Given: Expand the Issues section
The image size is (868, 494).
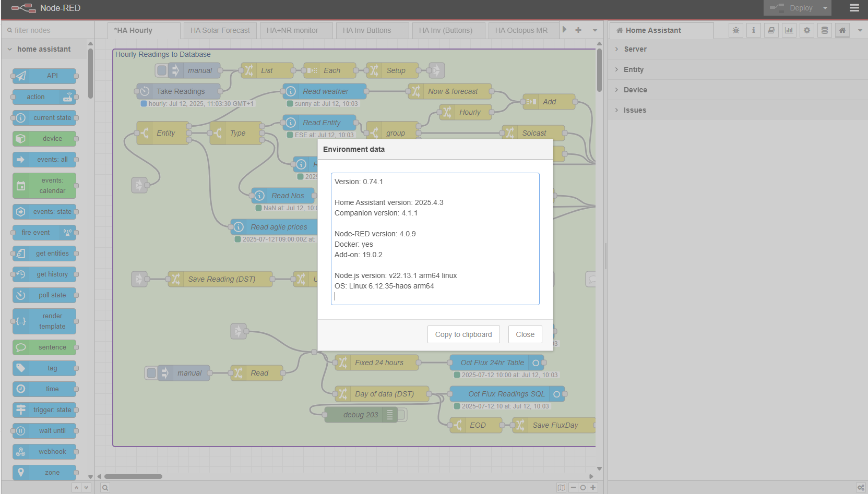Looking at the screenshot, I should [634, 110].
